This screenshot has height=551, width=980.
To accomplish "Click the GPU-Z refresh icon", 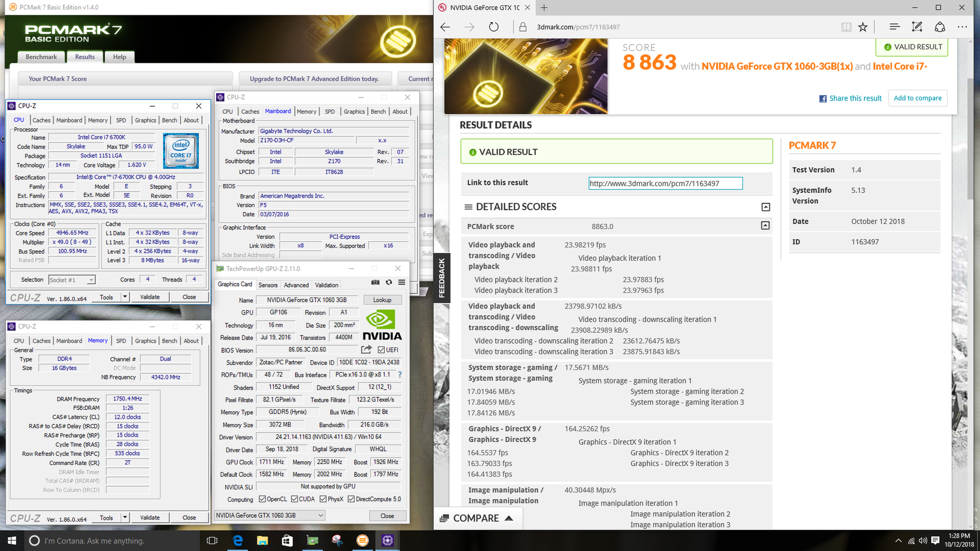I will tap(389, 282).
